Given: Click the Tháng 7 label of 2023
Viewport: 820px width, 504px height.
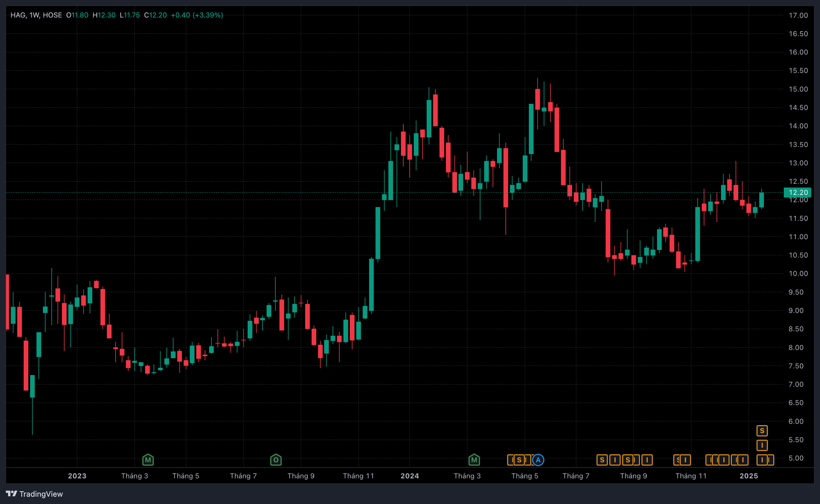Looking at the screenshot, I should (x=243, y=476).
